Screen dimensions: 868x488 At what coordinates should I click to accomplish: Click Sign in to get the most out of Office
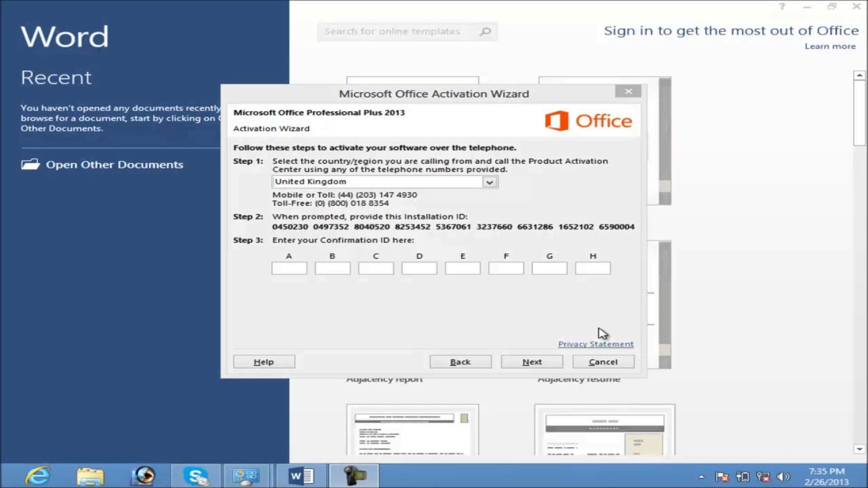731,30
